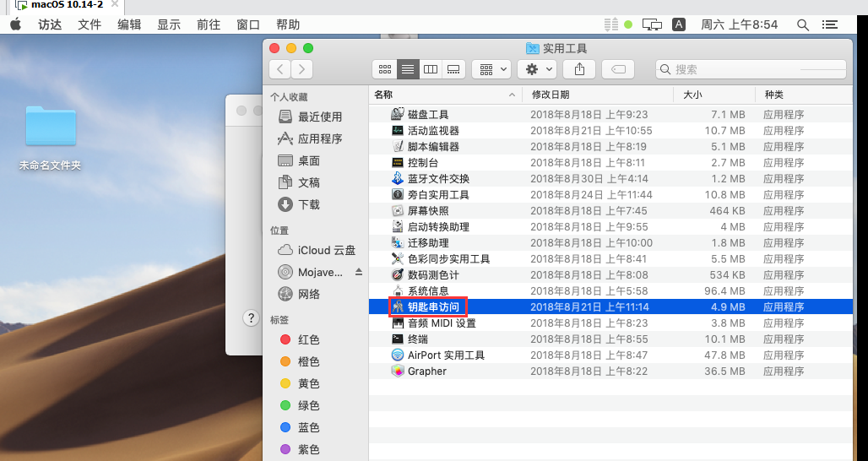Image resolution: width=868 pixels, height=461 pixels.
Task: Open Spotlight search in menu bar
Action: [x=803, y=24]
